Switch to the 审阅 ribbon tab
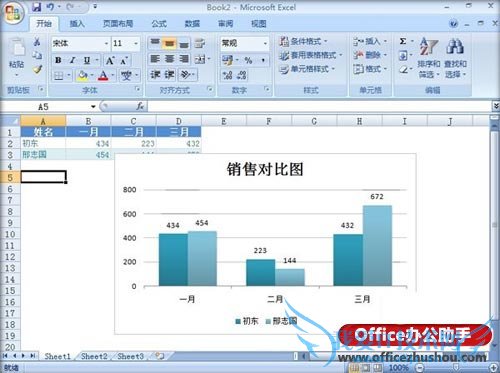Screen dimensions: 500x373 (x=226, y=24)
